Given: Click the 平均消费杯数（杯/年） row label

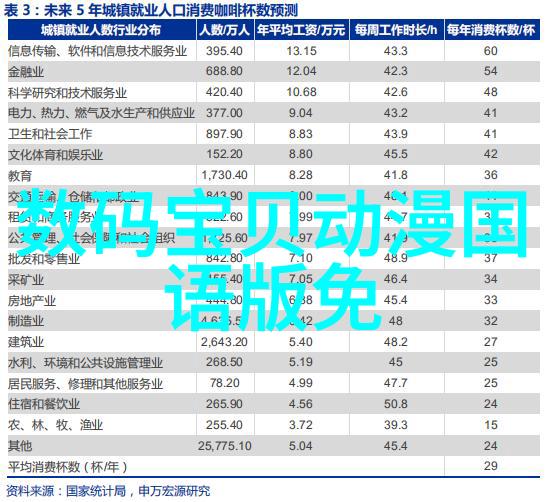Looking at the screenshot, I should [x=68, y=467].
